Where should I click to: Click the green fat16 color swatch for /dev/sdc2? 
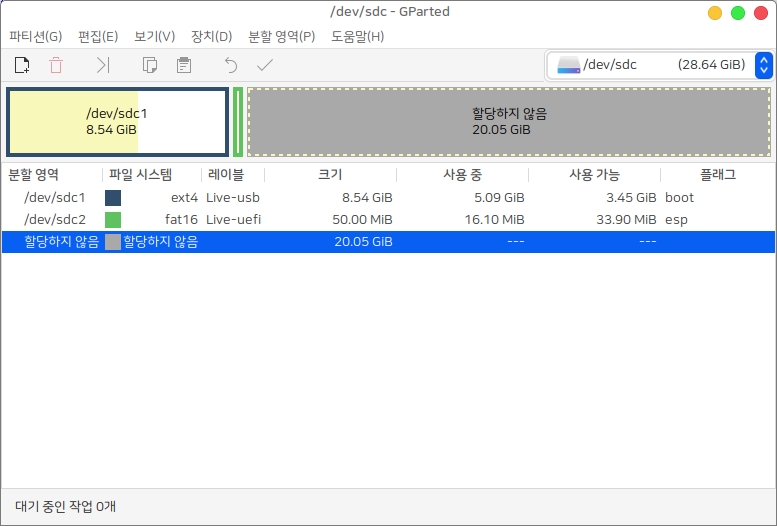click(x=113, y=220)
